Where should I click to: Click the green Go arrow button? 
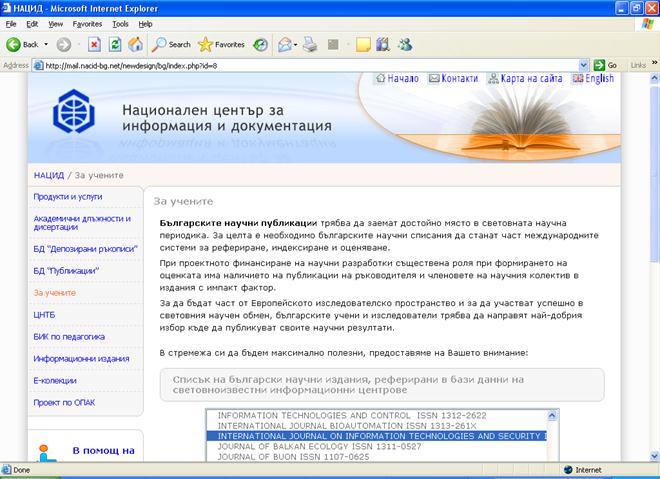[x=599, y=65]
